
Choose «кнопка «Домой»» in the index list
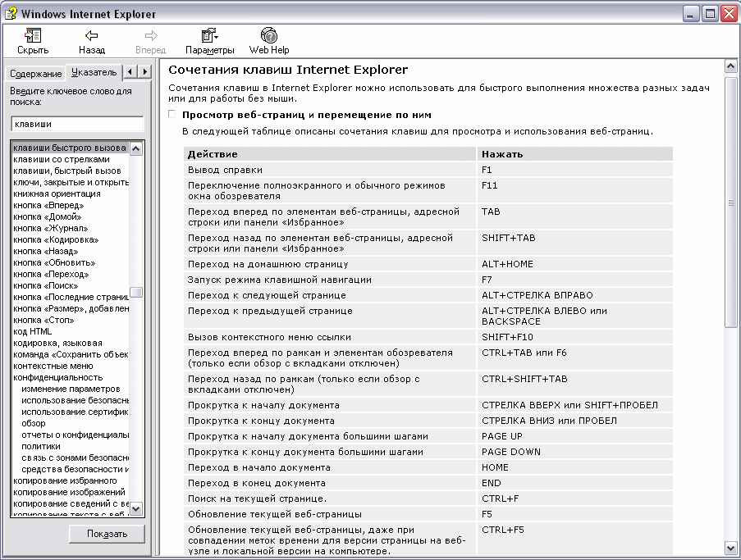[x=47, y=216]
